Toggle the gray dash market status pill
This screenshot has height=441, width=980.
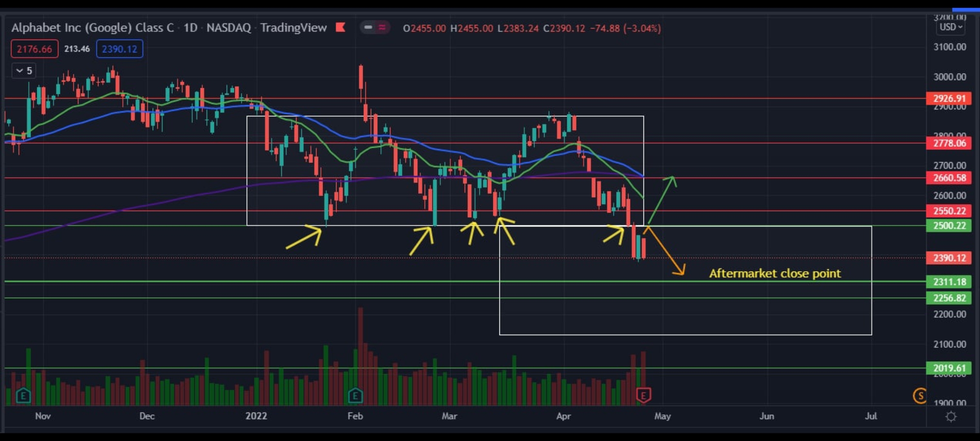(x=368, y=27)
